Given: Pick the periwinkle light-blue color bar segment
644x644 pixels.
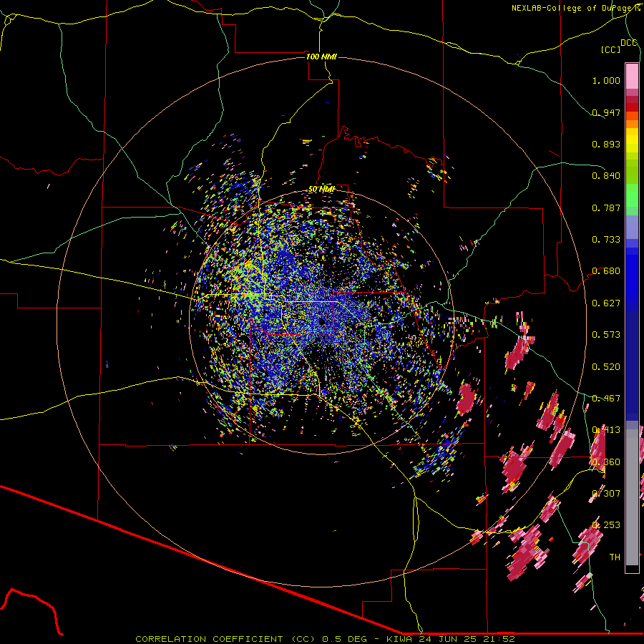Looking at the screenshot, I should [632, 227].
